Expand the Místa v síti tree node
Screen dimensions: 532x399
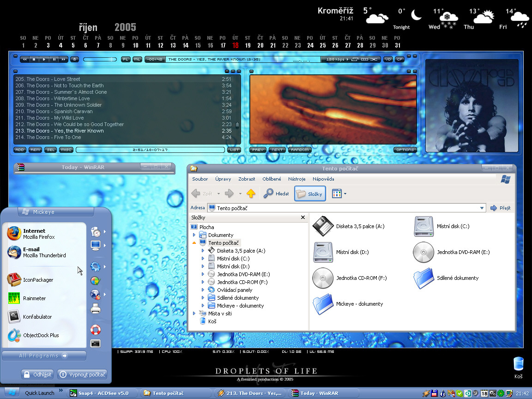point(194,314)
